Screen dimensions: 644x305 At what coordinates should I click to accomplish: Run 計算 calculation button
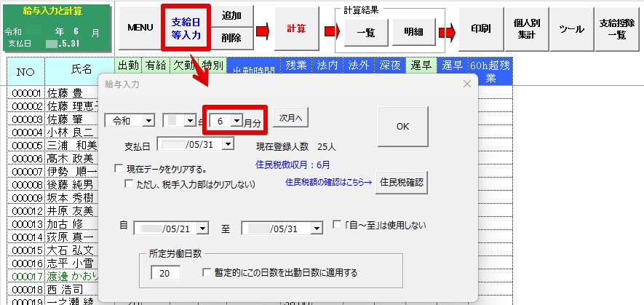point(296,28)
